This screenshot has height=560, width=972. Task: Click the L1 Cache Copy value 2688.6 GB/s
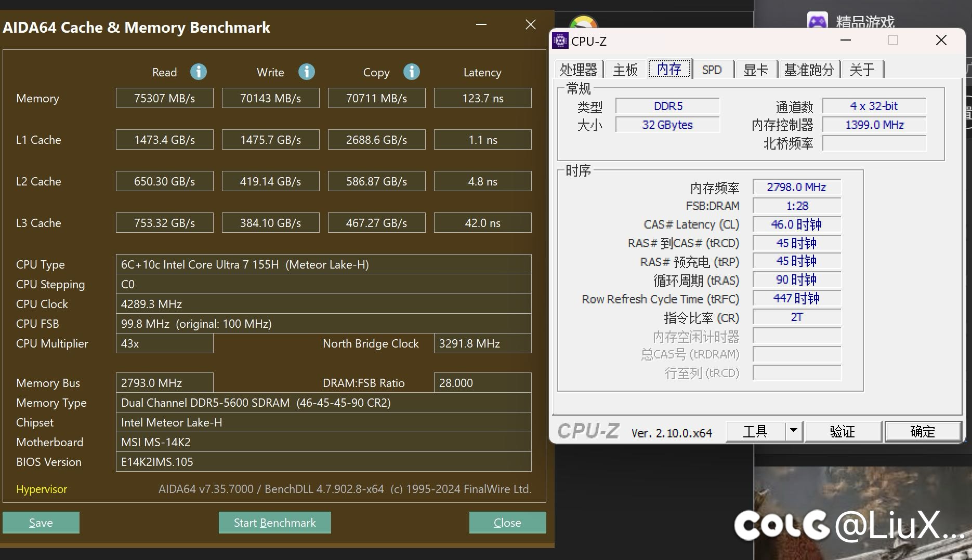point(377,140)
